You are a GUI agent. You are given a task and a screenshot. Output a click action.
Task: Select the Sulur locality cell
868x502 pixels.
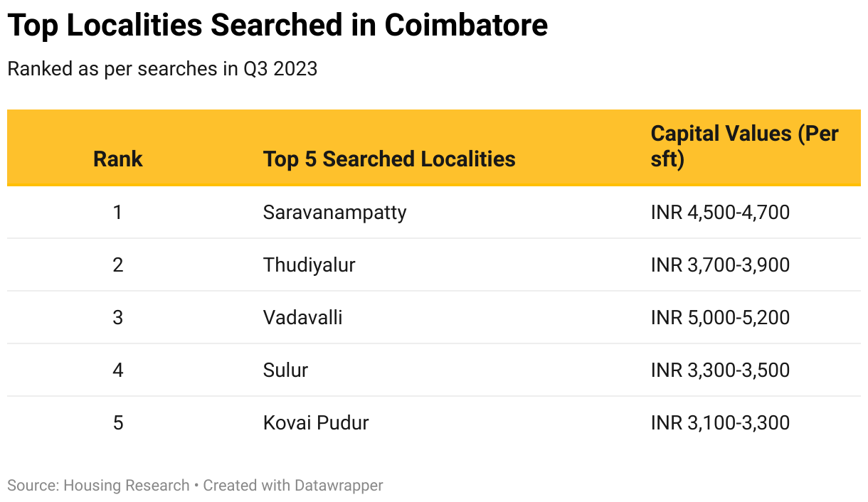tap(285, 370)
